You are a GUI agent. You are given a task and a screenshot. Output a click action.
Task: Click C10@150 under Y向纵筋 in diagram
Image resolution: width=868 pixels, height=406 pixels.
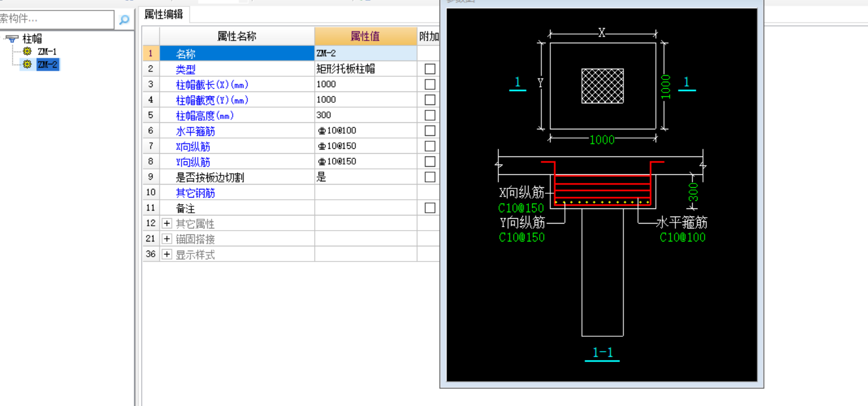coord(521,237)
